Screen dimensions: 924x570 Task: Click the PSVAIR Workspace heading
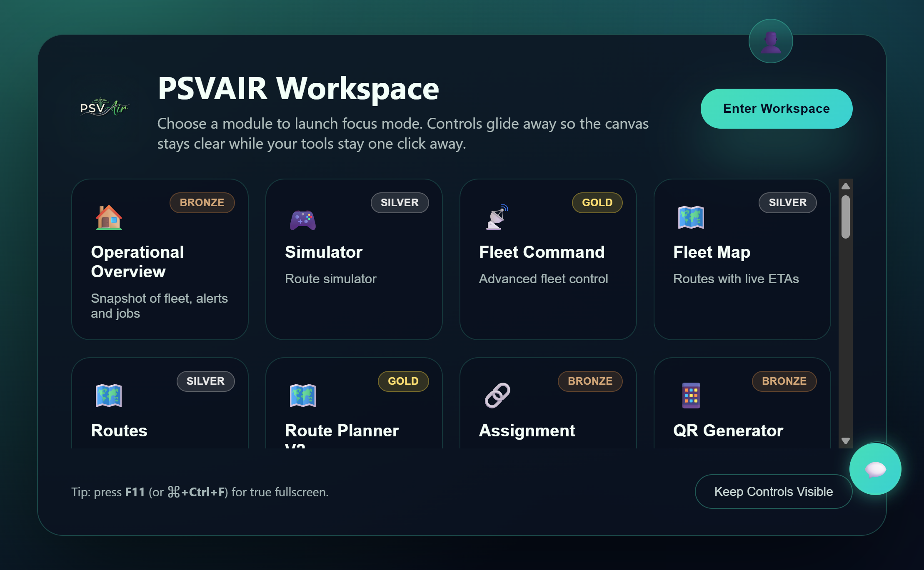298,88
